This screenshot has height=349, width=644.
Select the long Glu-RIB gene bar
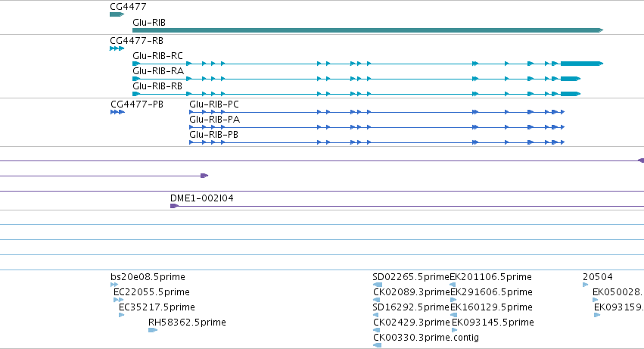coord(368,30)
